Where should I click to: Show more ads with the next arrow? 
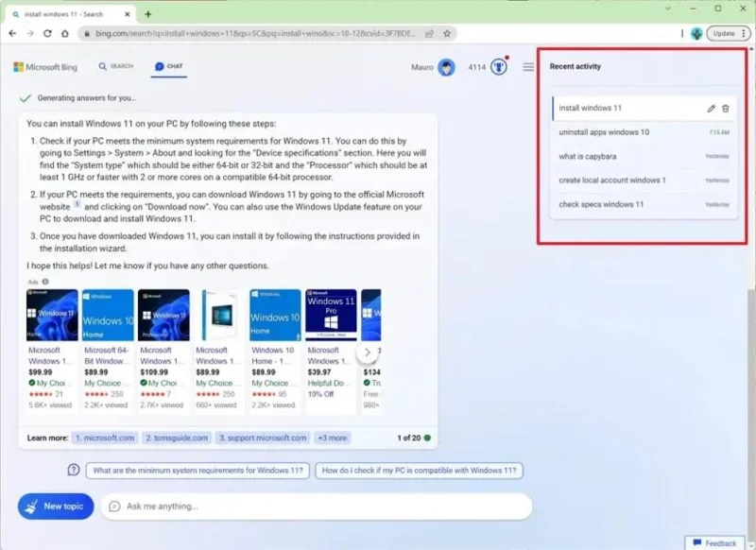pyautogui.click(x=367, y=352)
